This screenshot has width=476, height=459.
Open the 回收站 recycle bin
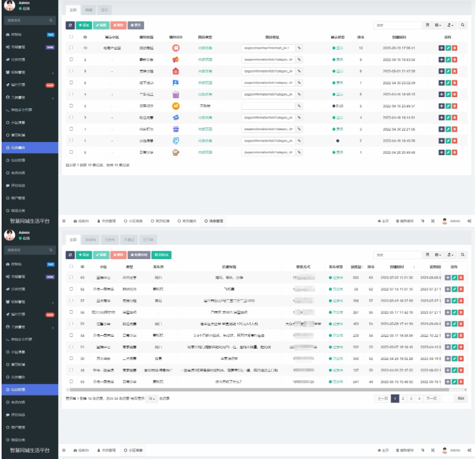(x=163, y=255)
